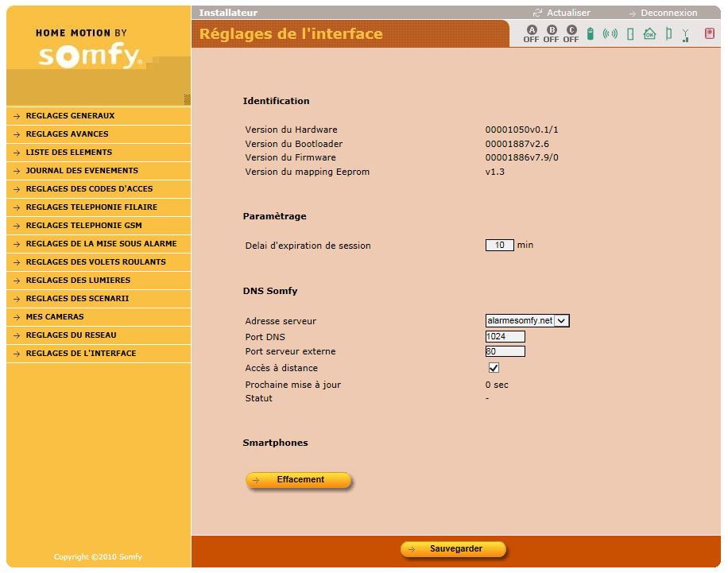Focus the Port DNS input field
Screen dimensions: 728x573
point(505,337)
